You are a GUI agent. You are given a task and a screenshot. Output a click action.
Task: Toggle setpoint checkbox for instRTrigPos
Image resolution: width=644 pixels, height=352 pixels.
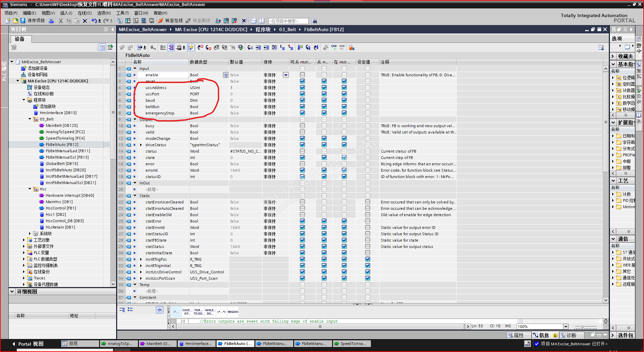point(368,259)
